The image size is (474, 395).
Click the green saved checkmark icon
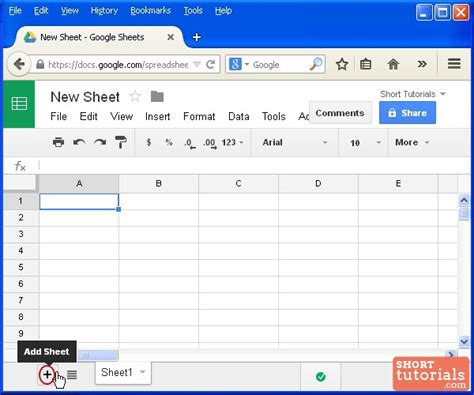(320, 377)
